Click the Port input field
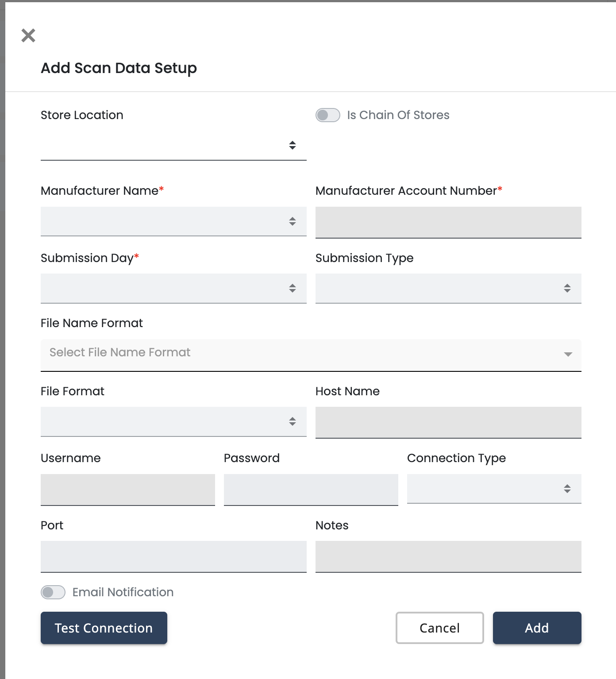616x679 pixels. [x=173, y=556]
